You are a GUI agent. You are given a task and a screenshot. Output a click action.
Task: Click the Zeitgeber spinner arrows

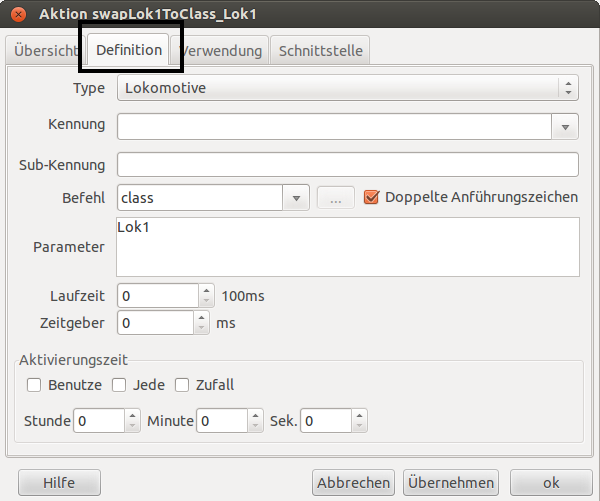pyautogui.click(x=201, y=323)
